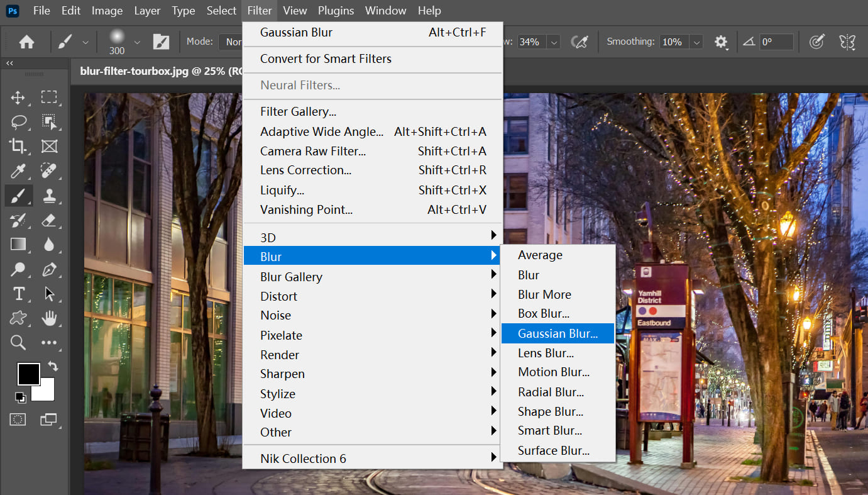Click the Home icon in options bar
This screenshot has width=868, height=495.
coord(26,42)
